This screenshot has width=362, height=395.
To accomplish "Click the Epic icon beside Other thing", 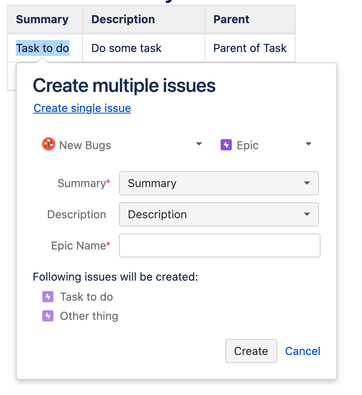I will pyautogui.click(x=48, y=316).
